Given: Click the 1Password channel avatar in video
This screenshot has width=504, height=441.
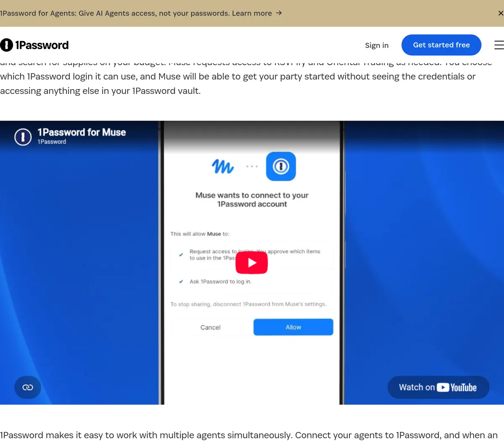Looking at the screenshot, I should pyautogui.click(x=23, y=137).
